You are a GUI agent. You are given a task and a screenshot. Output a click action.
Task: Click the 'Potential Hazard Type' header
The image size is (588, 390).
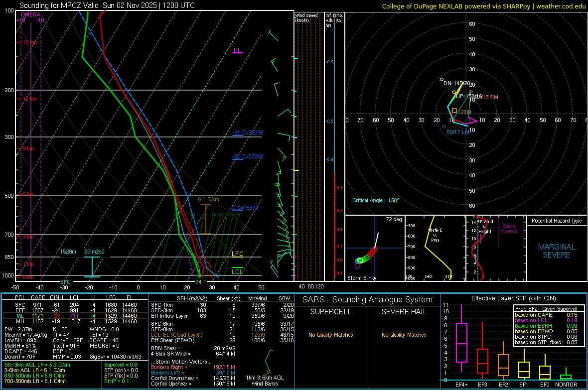pyautogui.click(x=557, y=221)
